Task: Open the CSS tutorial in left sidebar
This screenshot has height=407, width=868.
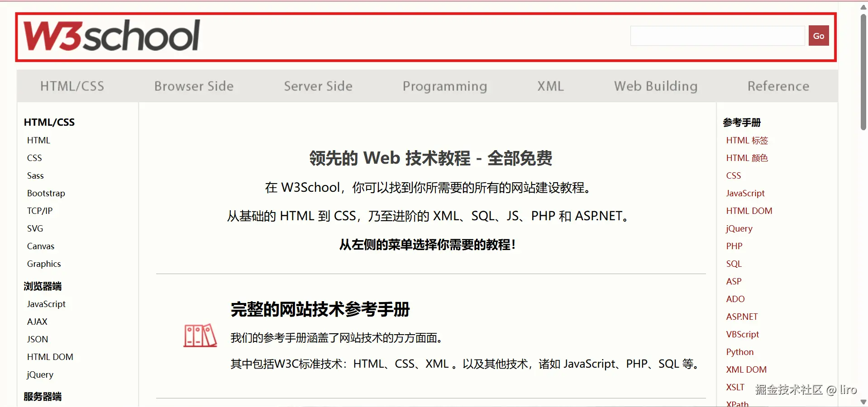Action: (34, 158)
